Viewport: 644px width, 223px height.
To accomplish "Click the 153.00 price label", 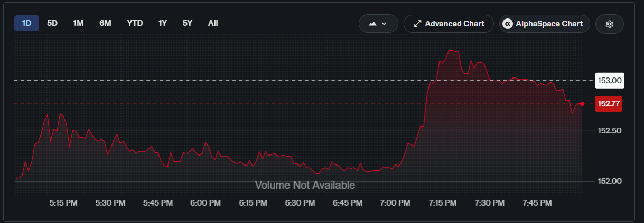I will click(x=610, y=81).
